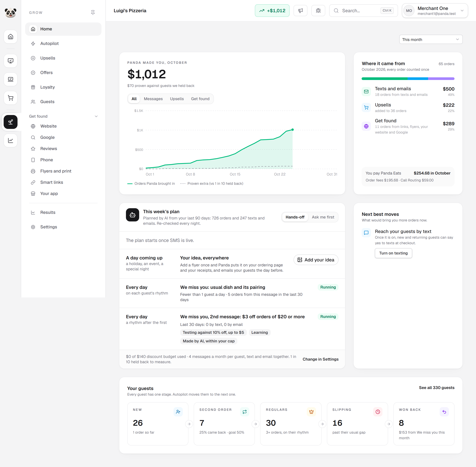Switch plan mode to Ask me first
Screen dimensions: 476x467
click(x=323, y=217)
